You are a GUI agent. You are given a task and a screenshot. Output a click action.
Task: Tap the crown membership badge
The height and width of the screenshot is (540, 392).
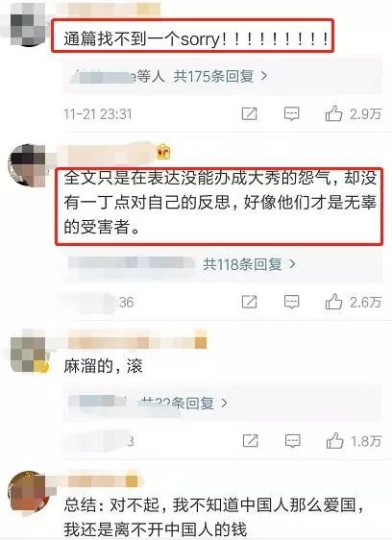click(163, 152)
